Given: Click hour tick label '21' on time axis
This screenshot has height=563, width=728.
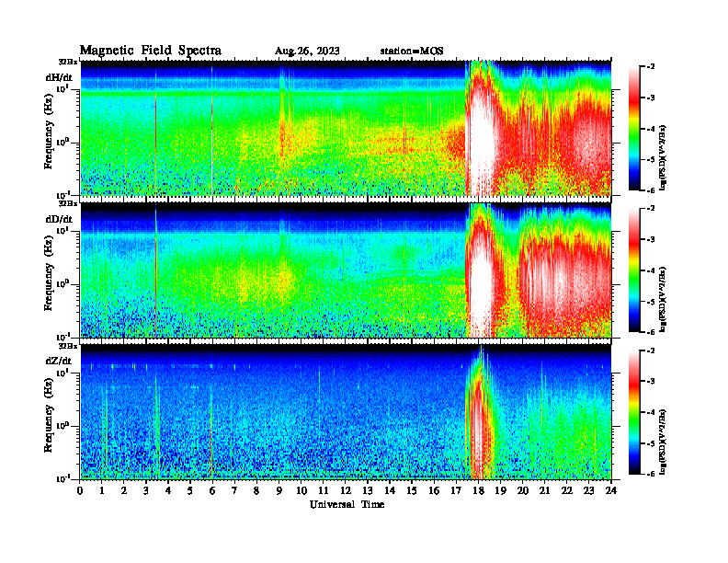Looking at the screenshot, I should pyautogui.click(x=544, y=490).
